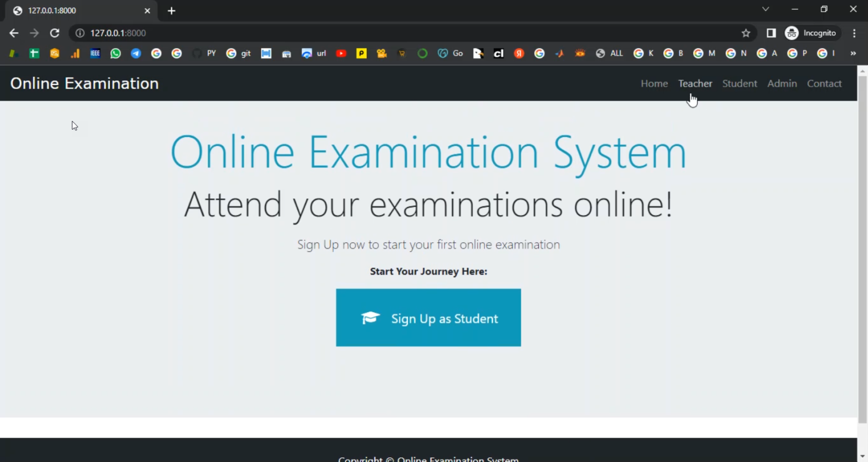
Task: Select the 127.0.0.1:8000 browser tab
Action: point(82,10)
